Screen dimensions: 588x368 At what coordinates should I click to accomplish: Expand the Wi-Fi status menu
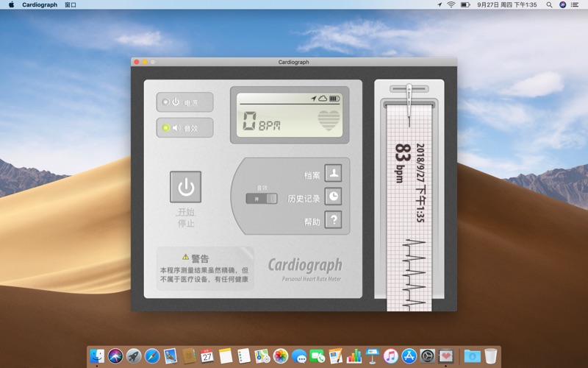point(451,4)
